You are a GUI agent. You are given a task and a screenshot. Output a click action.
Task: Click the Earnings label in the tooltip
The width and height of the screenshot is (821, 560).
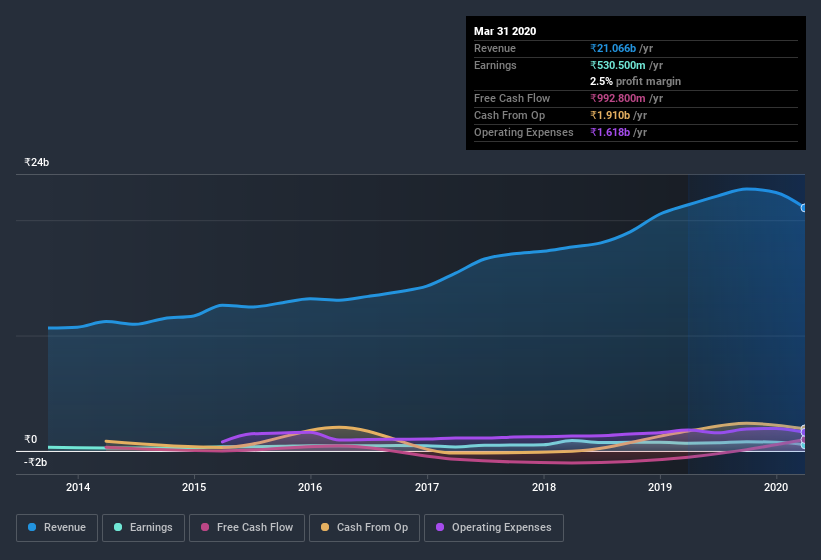(495, 65)
